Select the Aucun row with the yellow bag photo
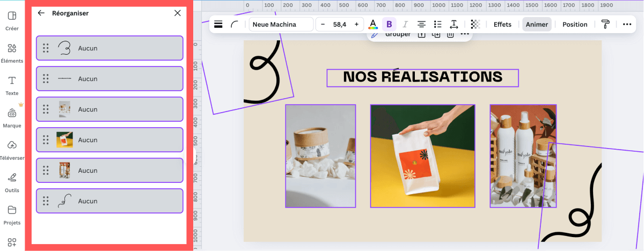644x251 pixels. 109,140
